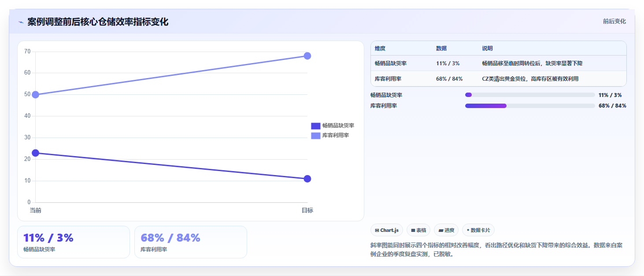
Task: Click the 畅销品缺货率 data point at 当前
Action: 36,153
